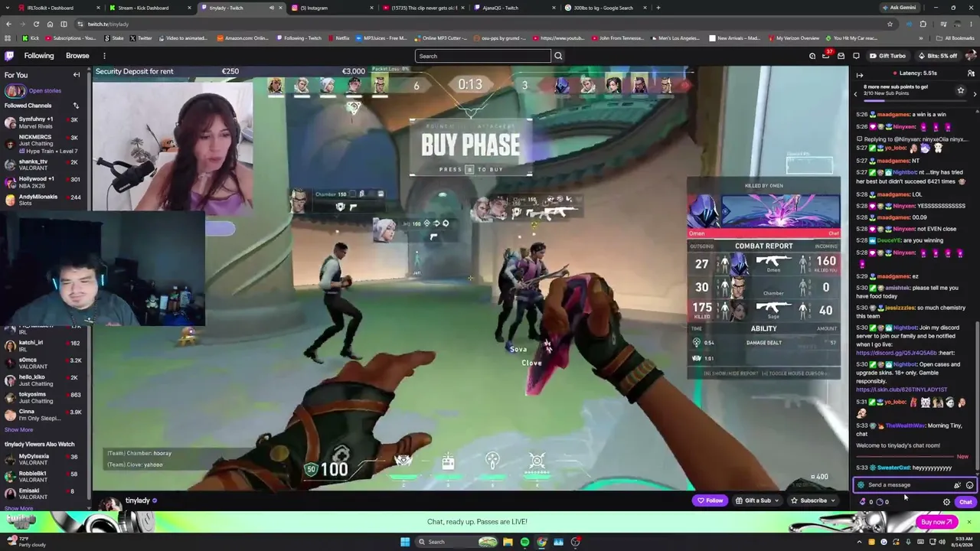
Task: Open the chat celebration cheer icon
Action: (x=957, y=485)
